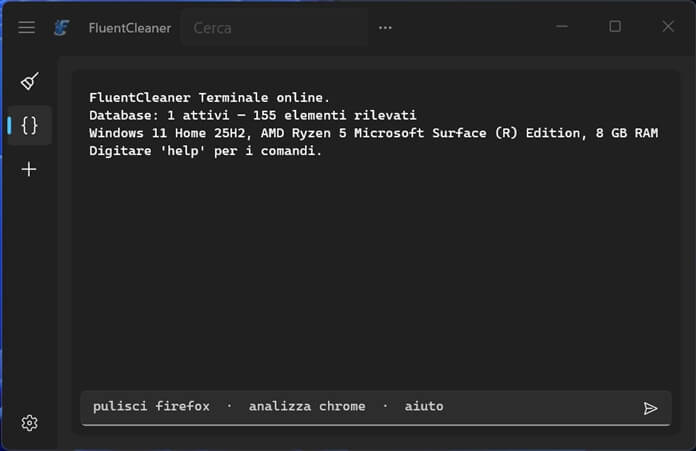Focus the Cerca search box
Screen dimensions: 696x451
coord(274,28)
